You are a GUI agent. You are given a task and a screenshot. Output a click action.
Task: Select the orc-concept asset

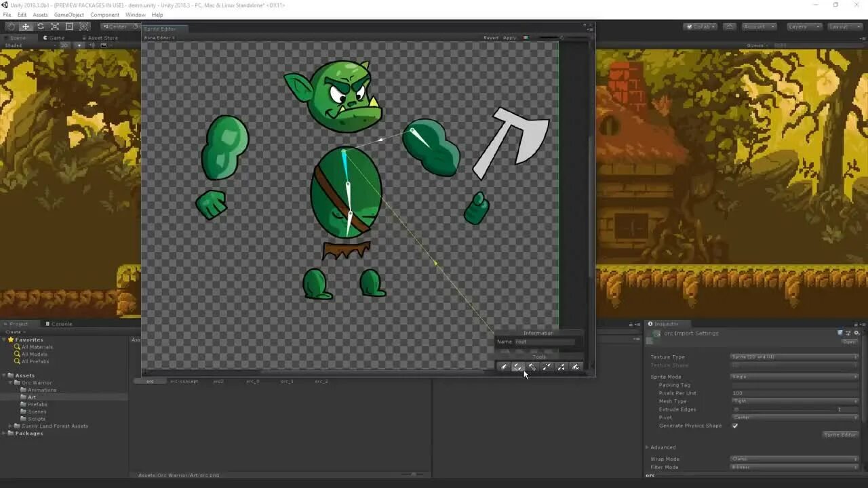click(x=184, y=382)
